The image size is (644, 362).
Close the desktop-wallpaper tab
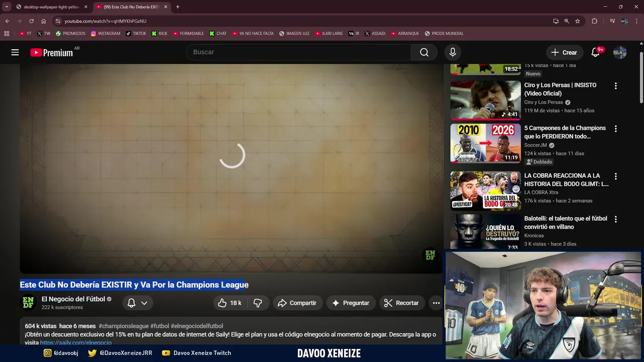point(86,7)
